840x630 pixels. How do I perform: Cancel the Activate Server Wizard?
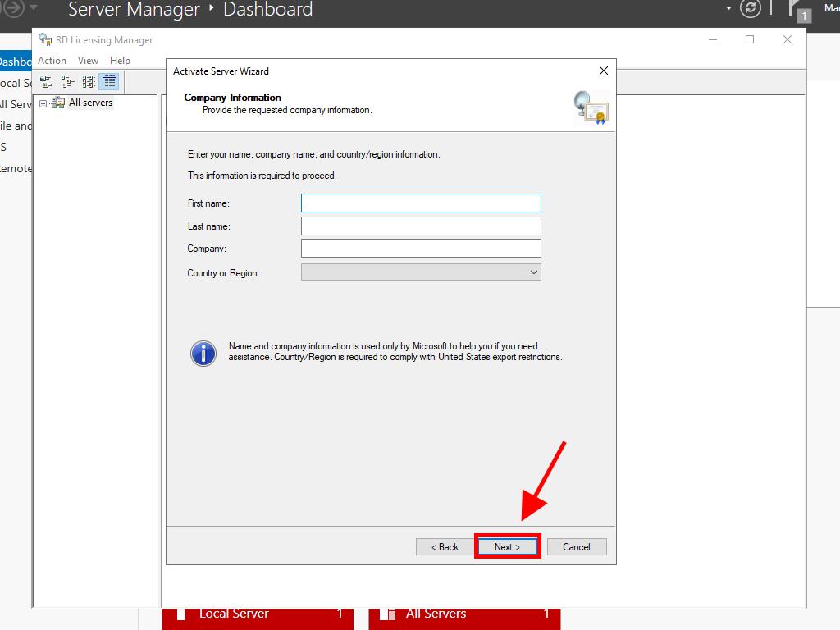577,547
